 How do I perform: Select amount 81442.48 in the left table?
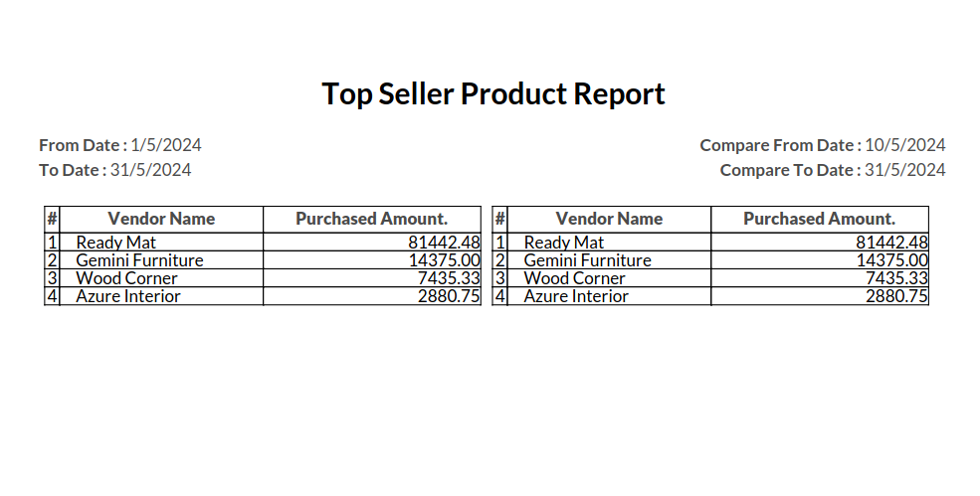(x=444, y=242)
